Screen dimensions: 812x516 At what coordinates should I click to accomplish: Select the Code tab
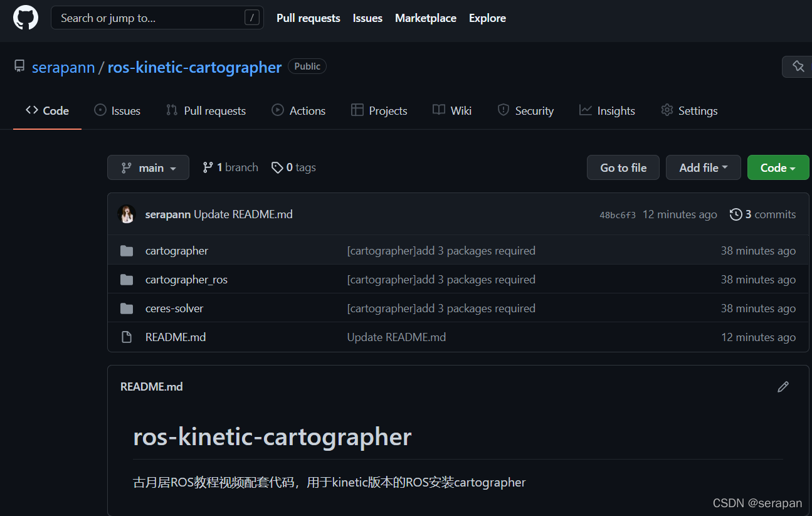coord(47,110)
